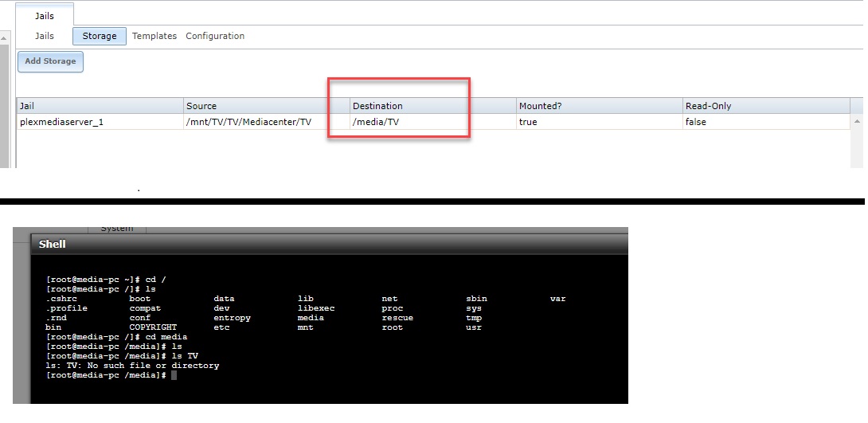Click 'usr' in the shell listing

point(473,327)
